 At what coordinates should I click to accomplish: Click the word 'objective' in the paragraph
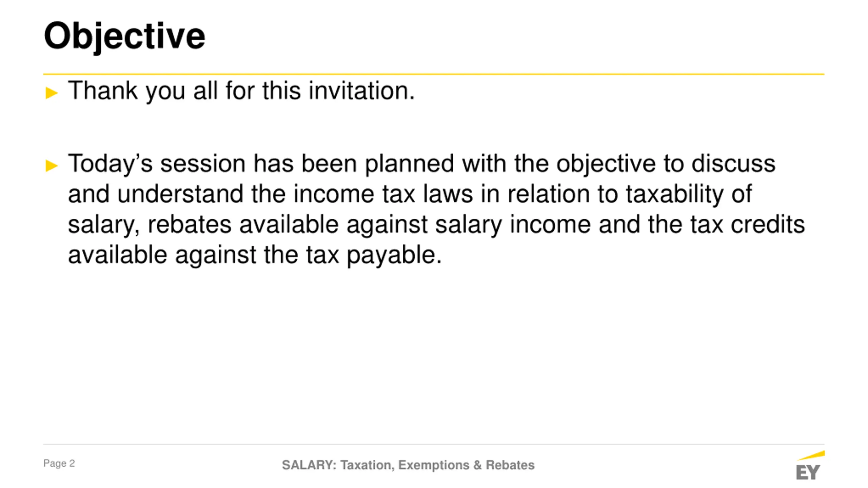[606, 164]
